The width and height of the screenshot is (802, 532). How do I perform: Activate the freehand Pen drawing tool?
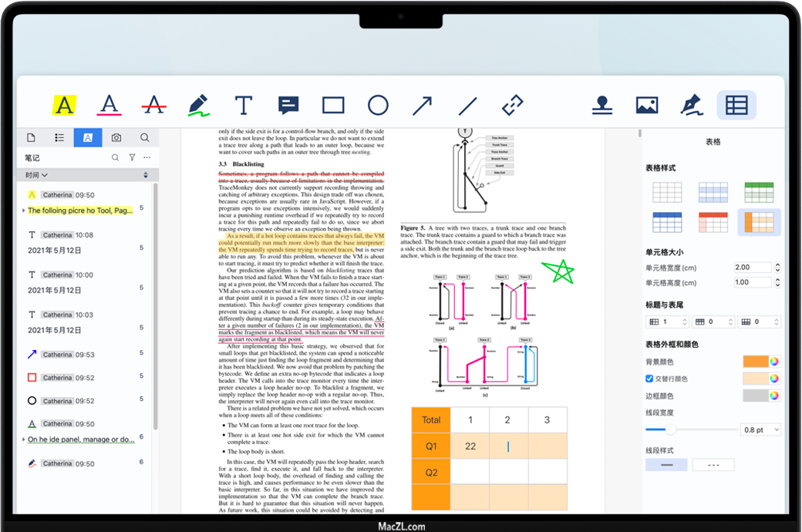198,105
